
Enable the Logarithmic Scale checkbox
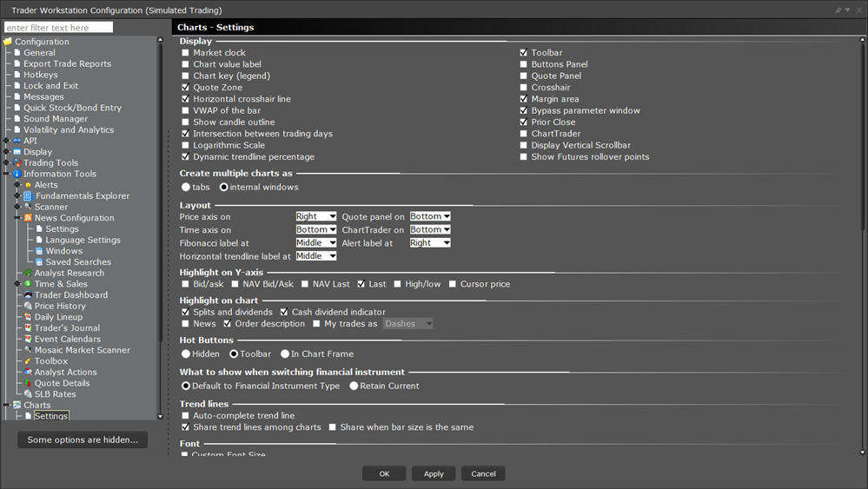[x=185, y=145]
